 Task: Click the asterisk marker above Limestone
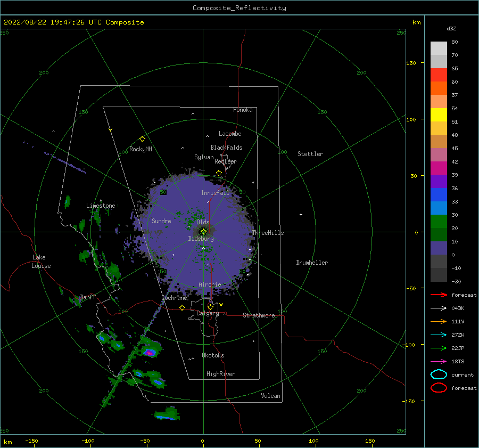pyautogui.click(x=101, y=201)
